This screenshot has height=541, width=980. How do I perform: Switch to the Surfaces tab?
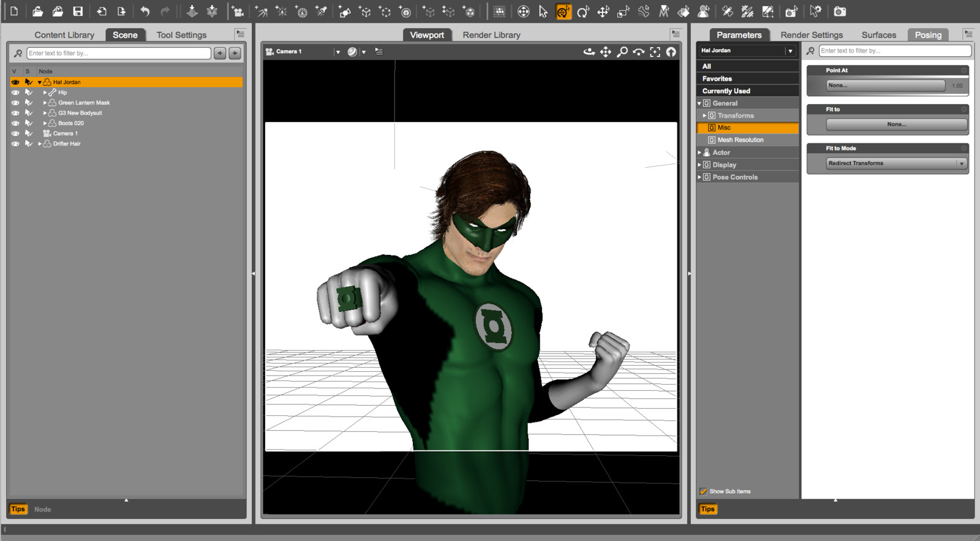[879, 35]
